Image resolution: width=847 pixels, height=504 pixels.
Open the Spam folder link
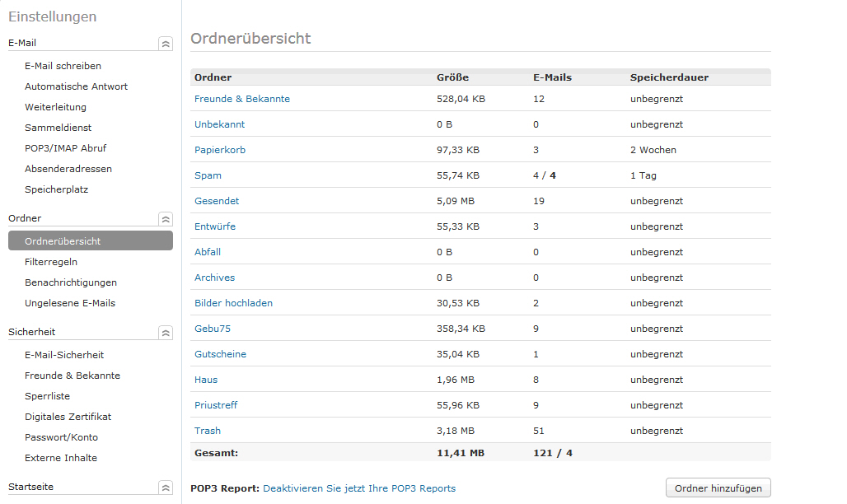point(208,175)
